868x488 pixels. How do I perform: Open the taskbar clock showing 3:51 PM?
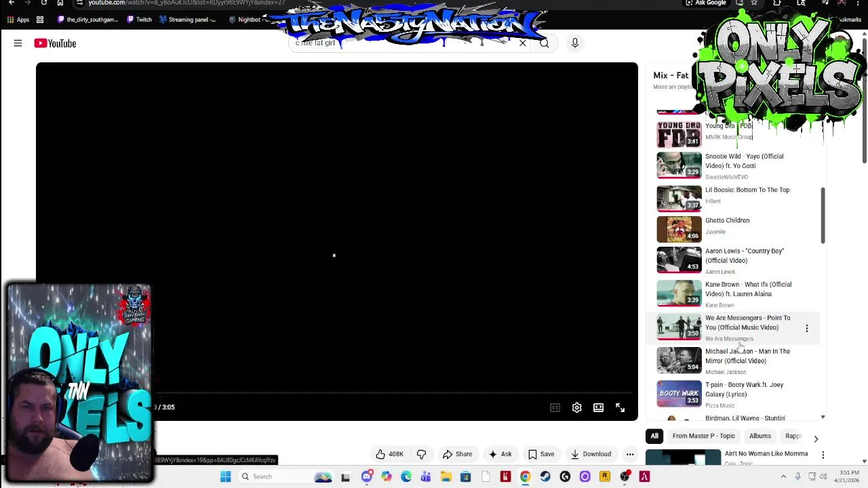point(849,476)
